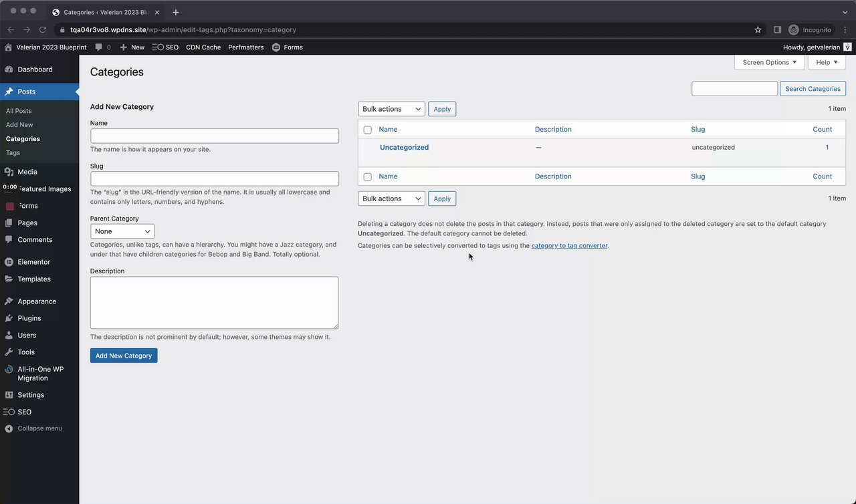Click into the Description textarea

coord(215,303)
